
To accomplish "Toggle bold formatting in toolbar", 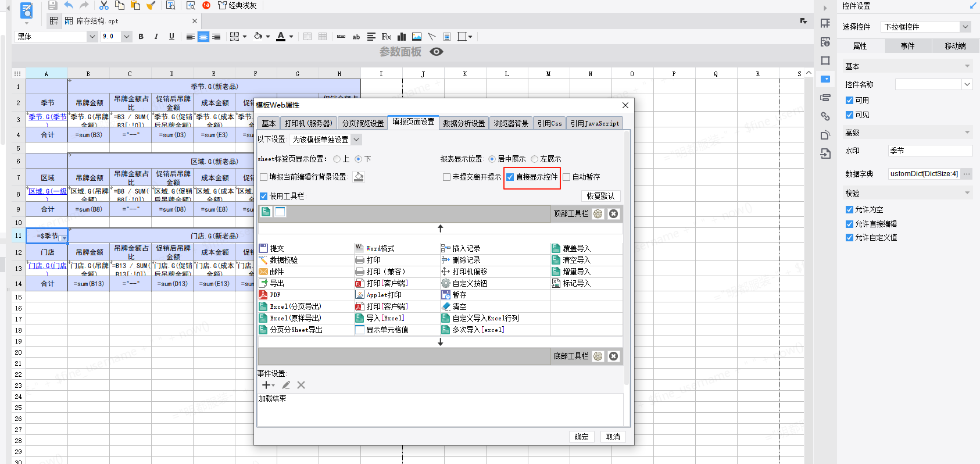I will 141,37.
